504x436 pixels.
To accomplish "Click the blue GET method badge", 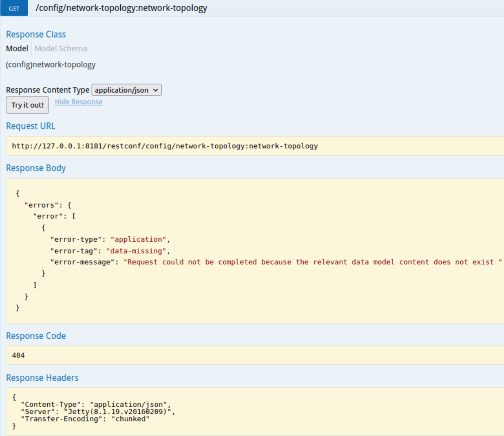I will (14, 8).
